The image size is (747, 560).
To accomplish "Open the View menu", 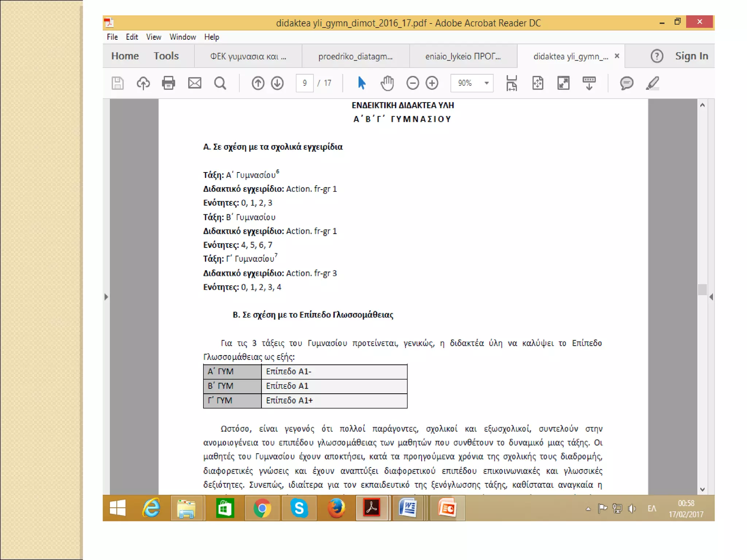I will [154, 37].
